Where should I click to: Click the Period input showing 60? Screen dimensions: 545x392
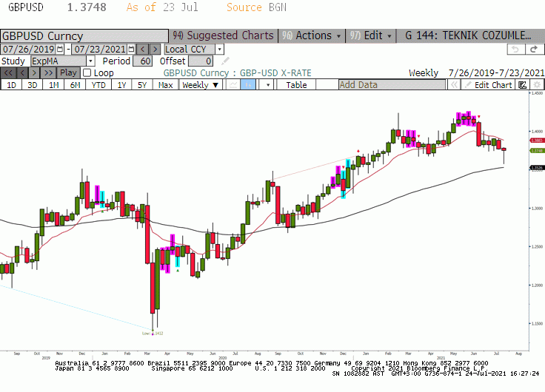(x=142, y=61)
